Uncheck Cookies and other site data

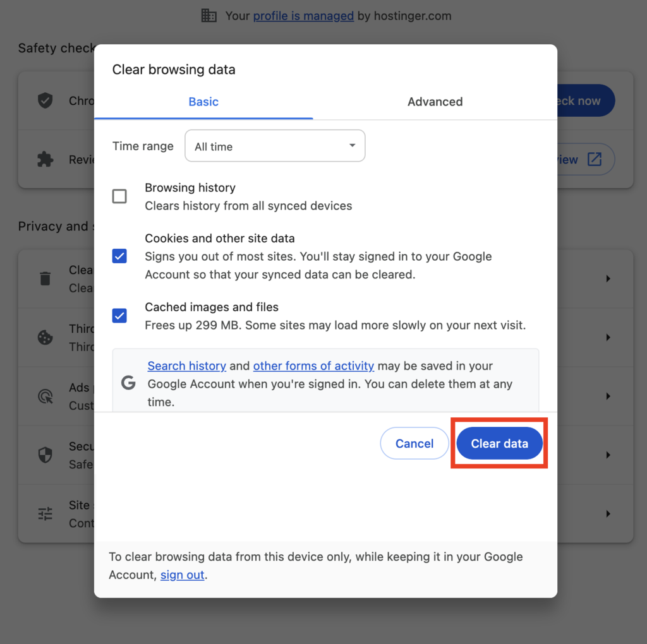[x=119, y=256]
